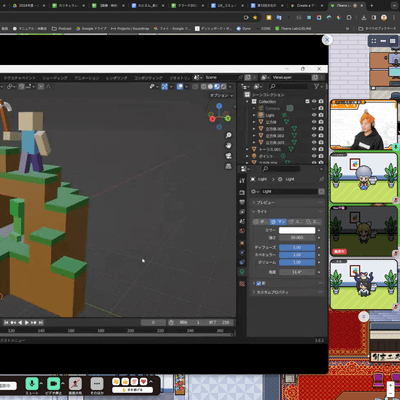400x400 pixels.
Task: Click the crossed-out screen share icon
Action: point(75,384)
